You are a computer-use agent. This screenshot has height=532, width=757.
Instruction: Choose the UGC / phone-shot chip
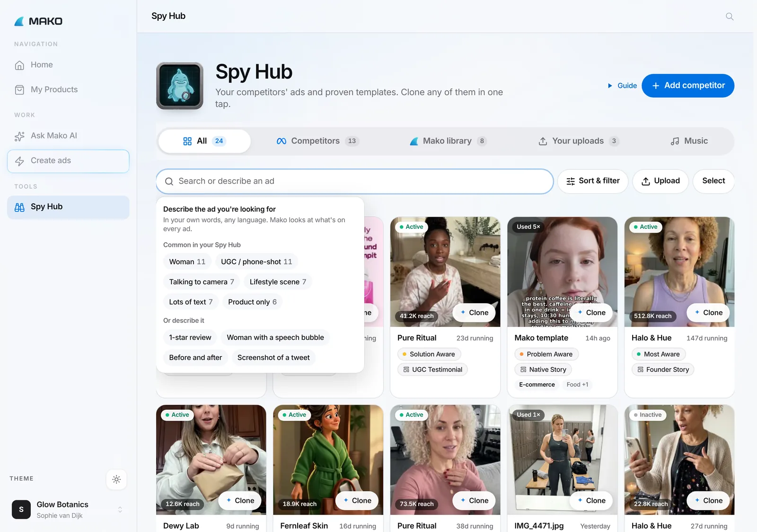[256, 262]
